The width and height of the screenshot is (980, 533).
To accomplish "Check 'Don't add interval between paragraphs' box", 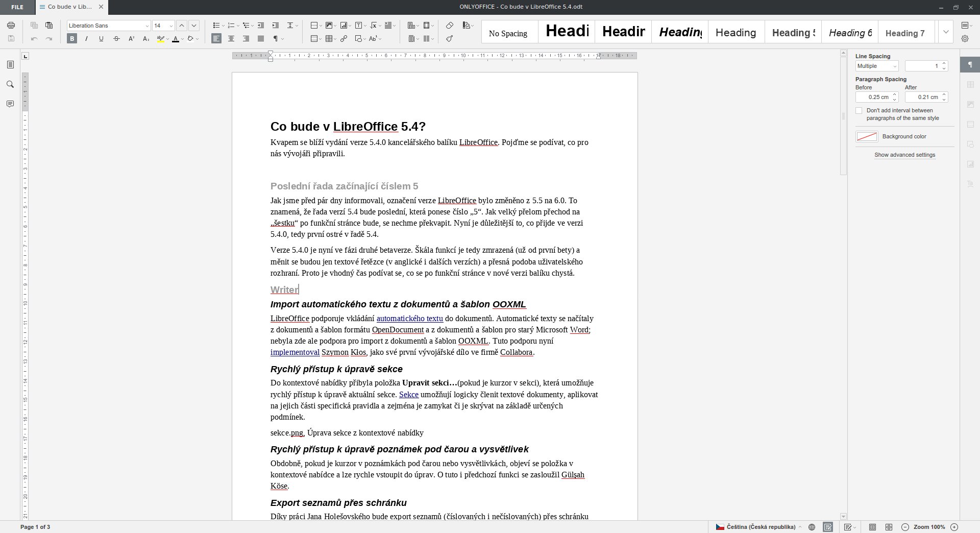I will tap(859, 111).
